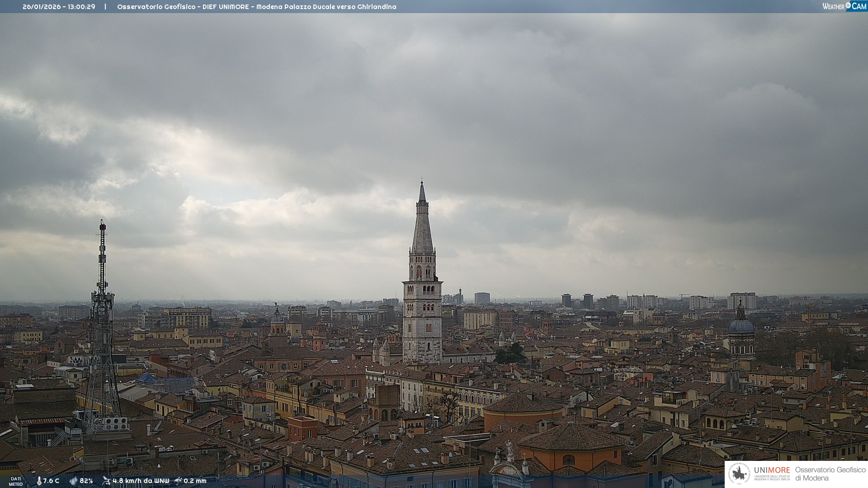Click the blue-domed church on right

pos(741,326)
